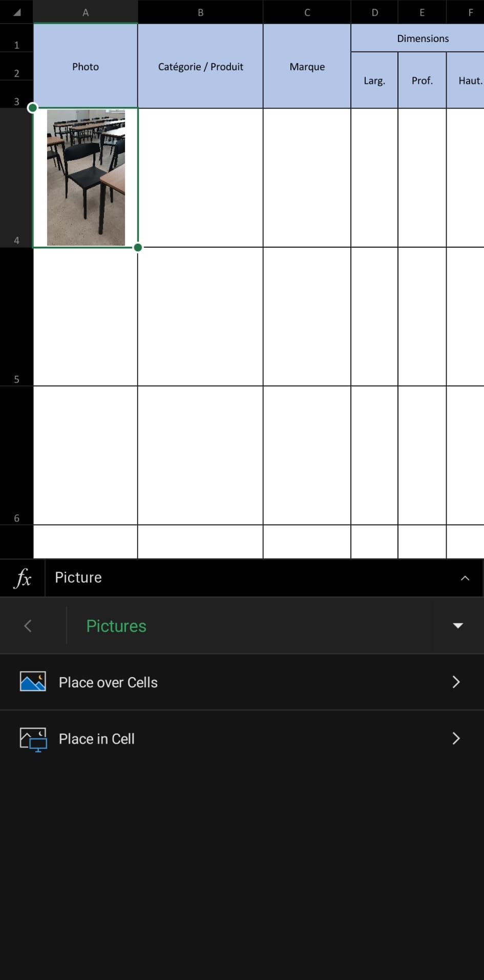The width and height of the screenshot is (484, 980).
Task: Tap the fx function icon
Action: click(x=23, y=578)
